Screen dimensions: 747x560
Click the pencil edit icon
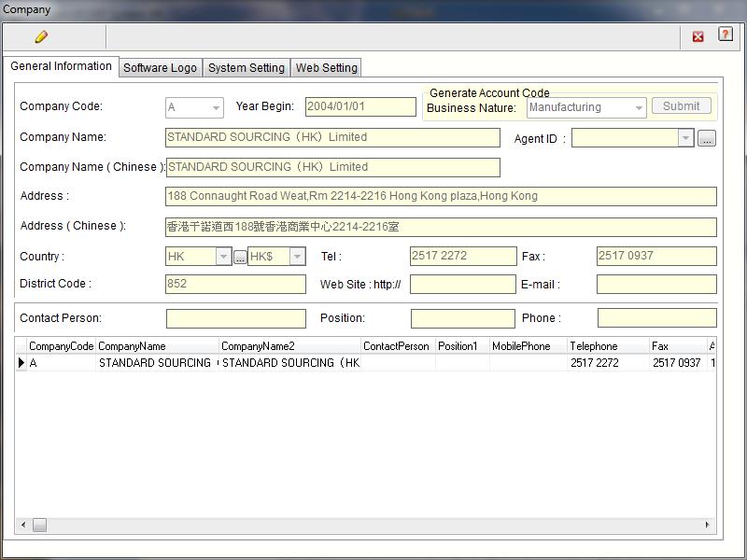(41, 36)
